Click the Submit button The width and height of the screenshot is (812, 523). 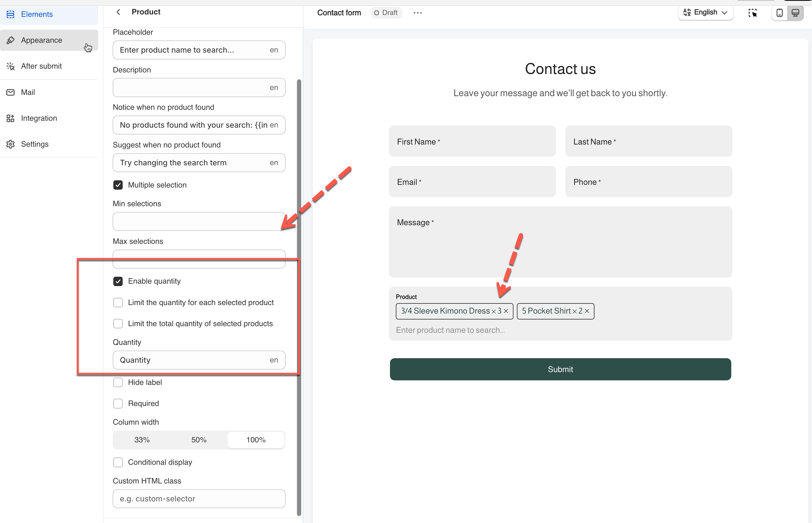[x=560, y=369]
